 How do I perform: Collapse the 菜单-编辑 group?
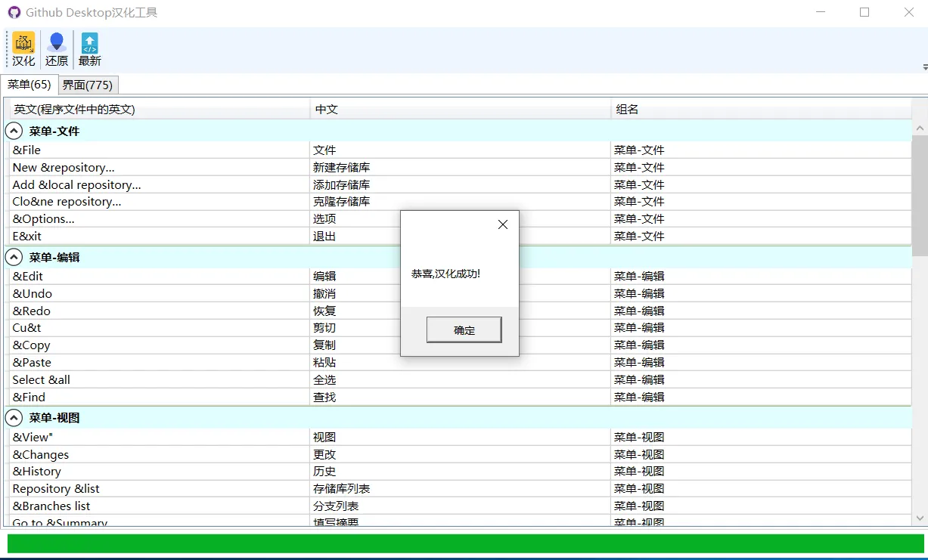coord(14,258)
